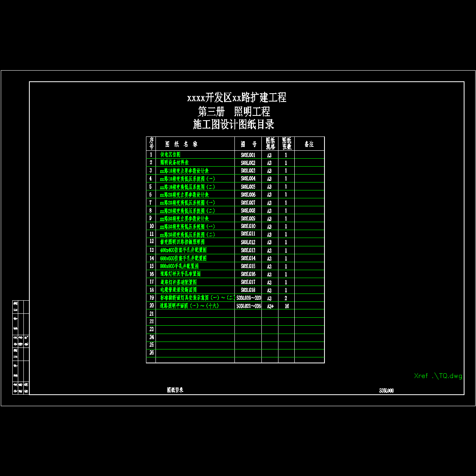
Task: Click drawing number 'S03L011'
Action: pyautogui.click(x=248, y=234)
